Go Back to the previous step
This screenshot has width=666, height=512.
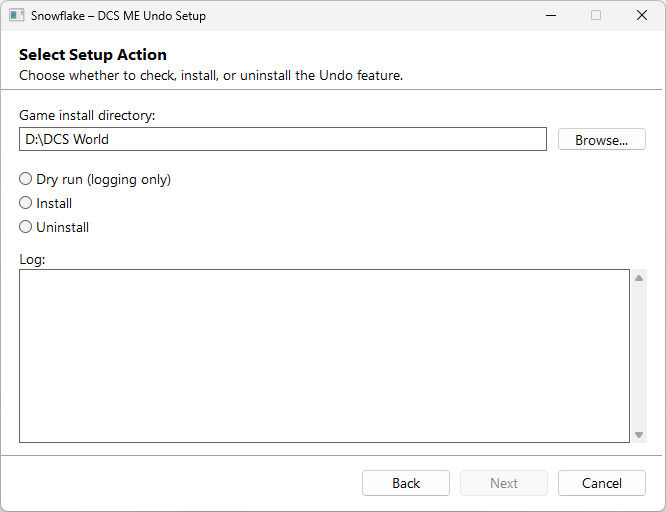click(406, 483)
